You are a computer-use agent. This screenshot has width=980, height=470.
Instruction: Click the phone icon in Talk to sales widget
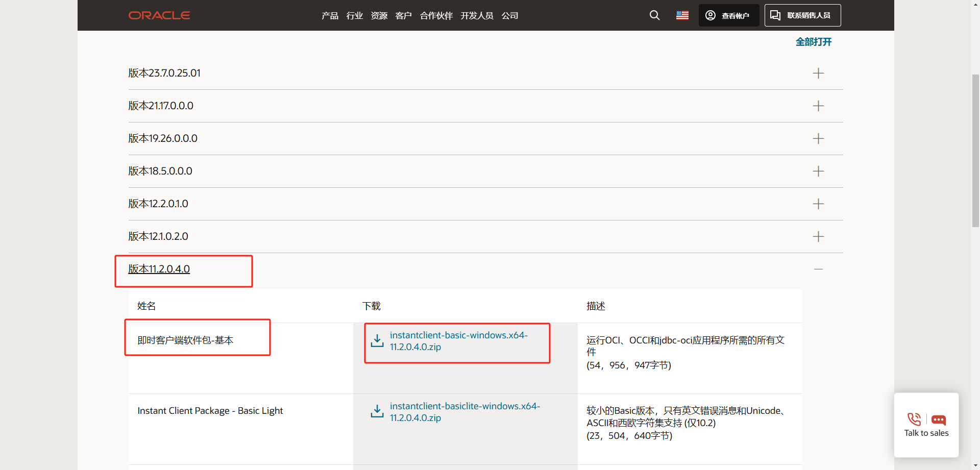[914, 419]
